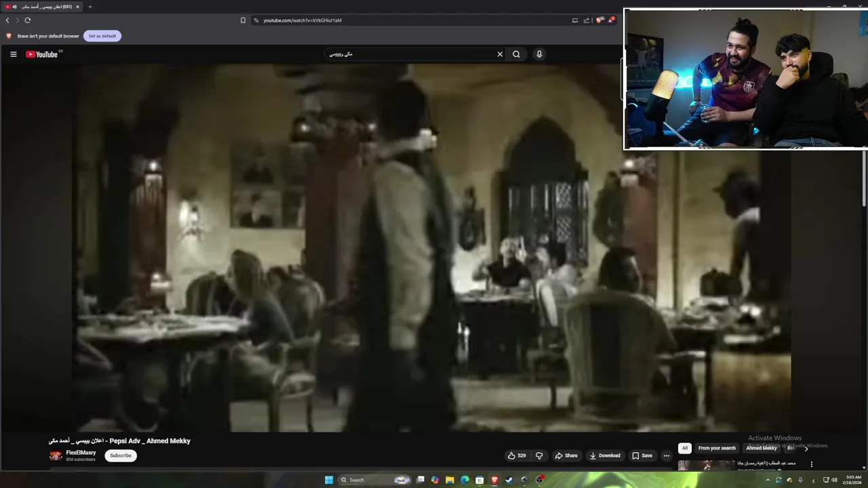
Task: Click the YouTube search magnifier button
Action: (x=517, y=54)
